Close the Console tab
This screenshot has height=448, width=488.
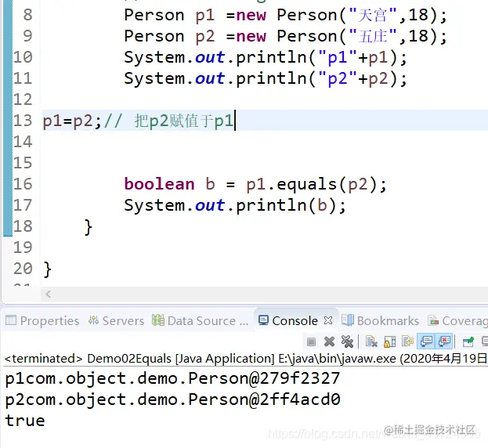tap(328, 320)
